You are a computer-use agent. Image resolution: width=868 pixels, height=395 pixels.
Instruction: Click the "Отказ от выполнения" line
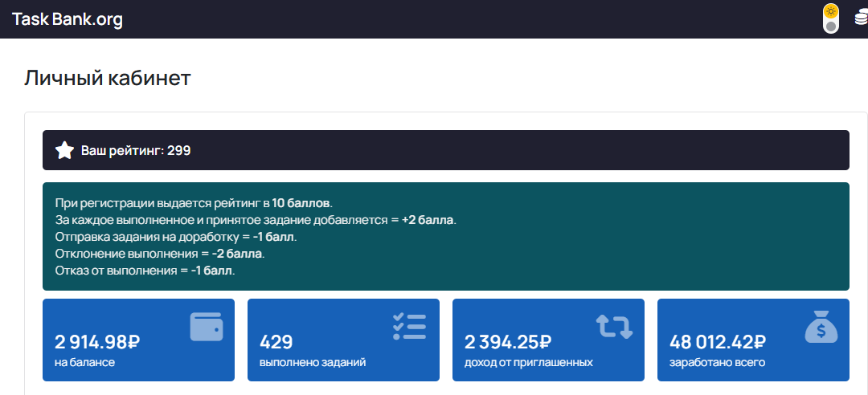tap(145, 271)
